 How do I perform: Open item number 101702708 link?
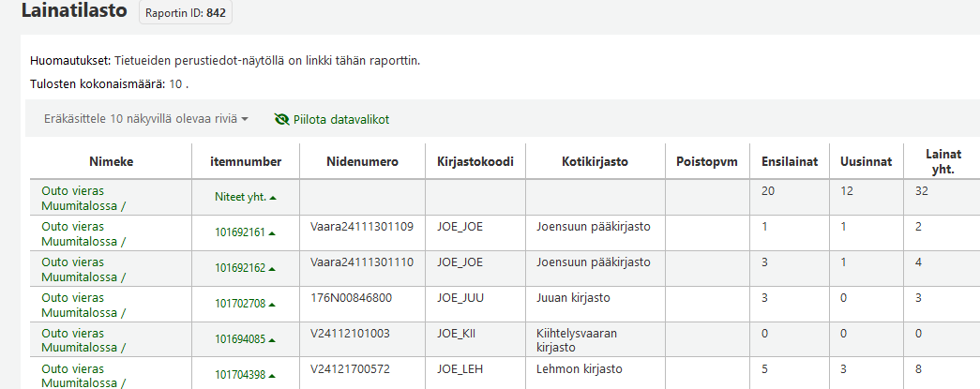click(x=239, y=304)
